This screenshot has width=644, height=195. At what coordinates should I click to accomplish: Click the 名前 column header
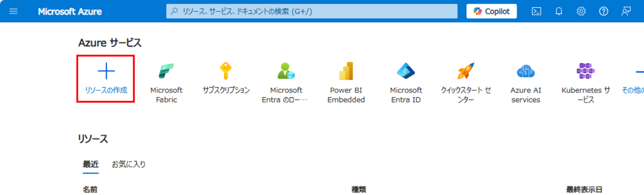coord(90,189)
